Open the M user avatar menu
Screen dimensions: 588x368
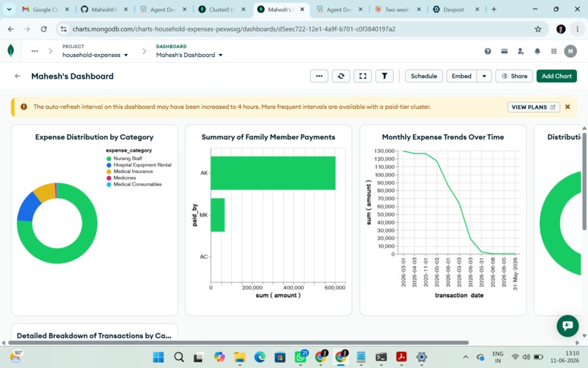click(570, 51)
